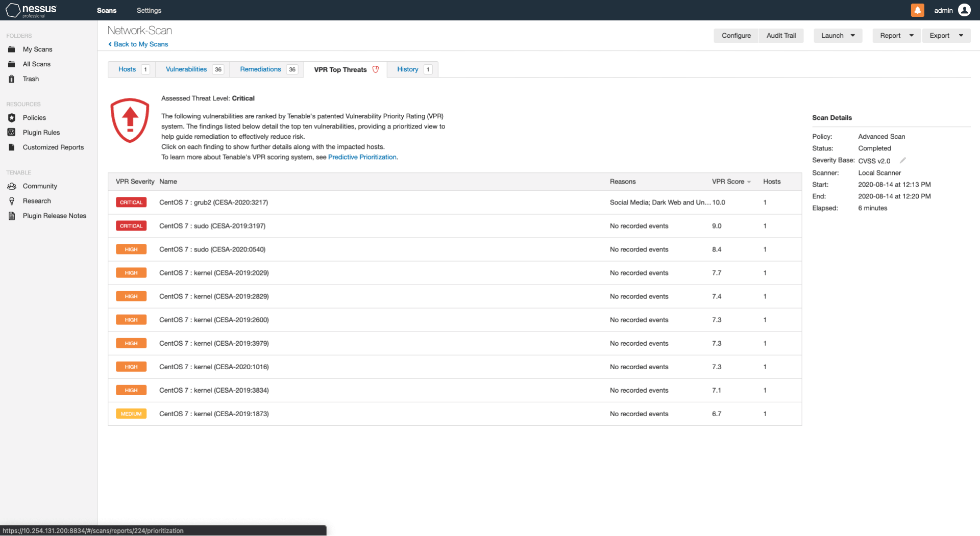Image resolution: width=980 pixels, height=536 pixels.
Task: Open the grub2 CESA-2020:3217 finding
Action: [455, 202]
